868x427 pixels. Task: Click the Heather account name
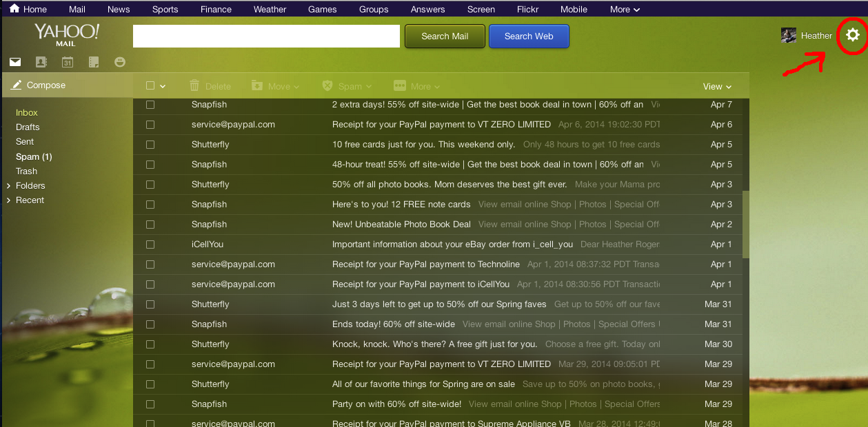point(816,36)
